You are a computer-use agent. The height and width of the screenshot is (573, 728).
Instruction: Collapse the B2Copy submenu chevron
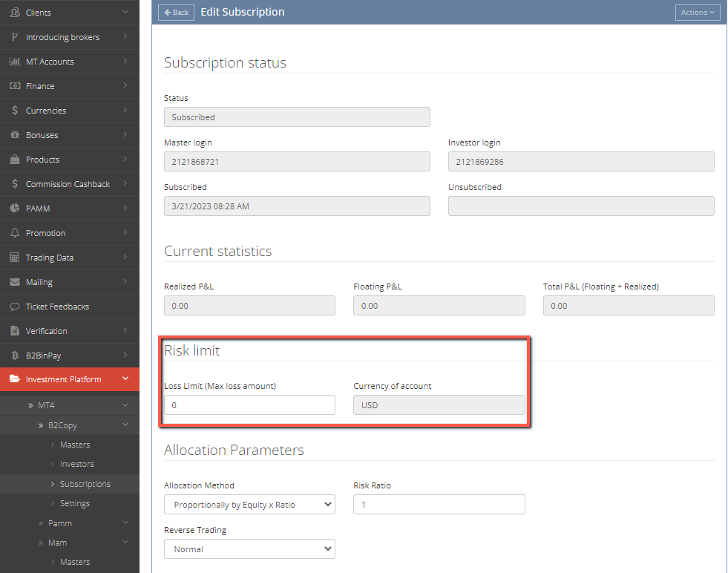(x=125, y=425)
